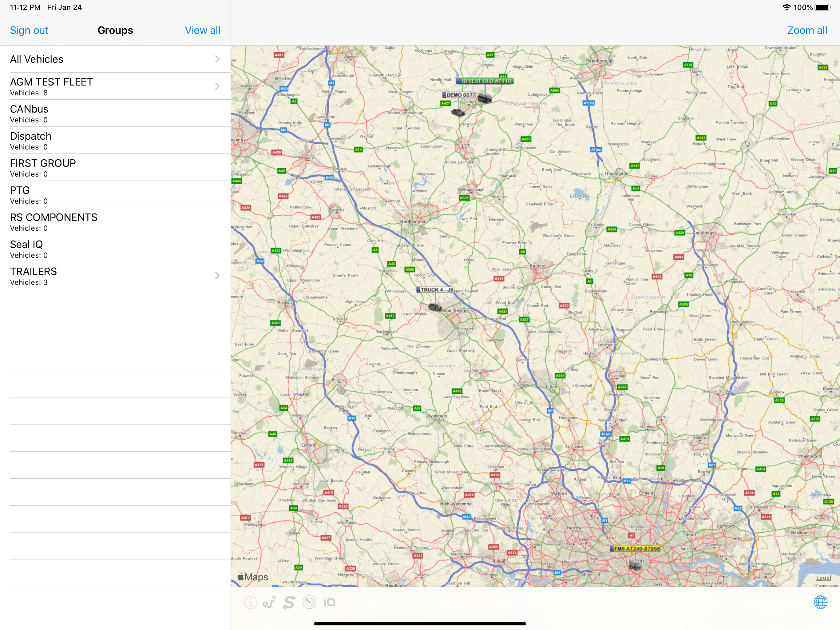Tap the FMS AT240-87958 yellow label

(635, 549)
